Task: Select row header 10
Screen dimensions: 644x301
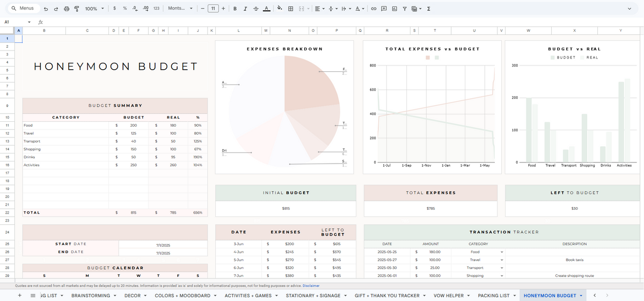Action: tap(7, 117)
